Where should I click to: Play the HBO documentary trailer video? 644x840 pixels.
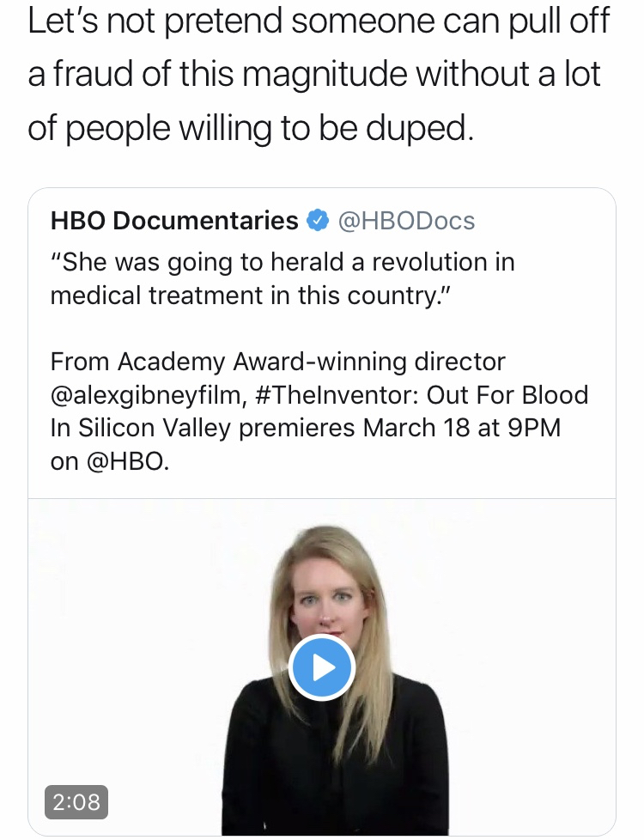click(x=321, y=667)
